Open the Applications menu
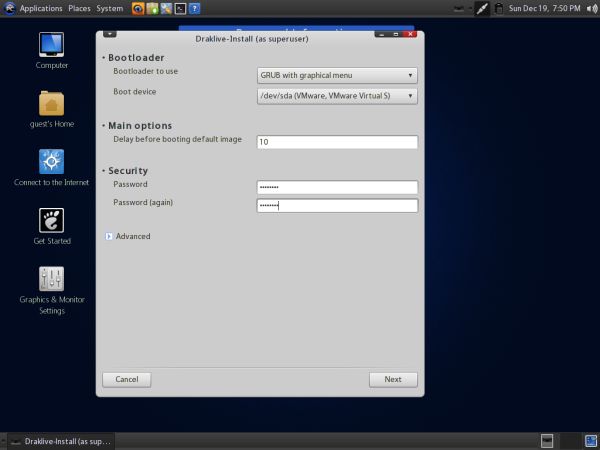This screenshot has height=450, width=600. click(x=41, y=8)
